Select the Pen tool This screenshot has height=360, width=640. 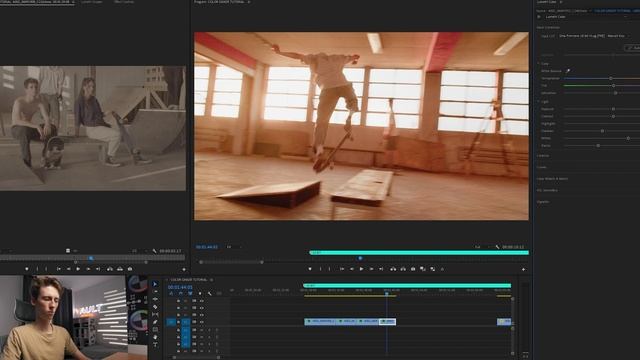tap(155, 322)
